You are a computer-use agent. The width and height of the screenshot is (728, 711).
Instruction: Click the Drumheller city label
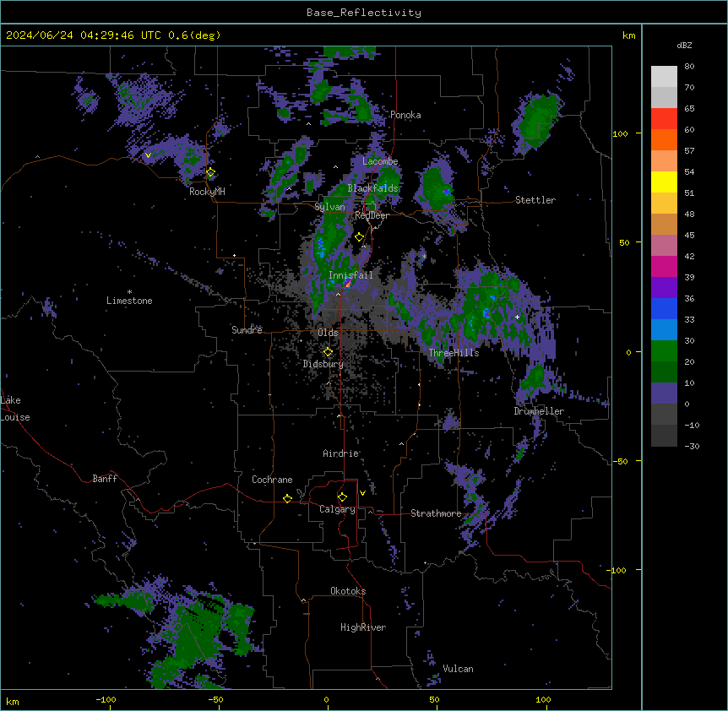coord(539,411)
